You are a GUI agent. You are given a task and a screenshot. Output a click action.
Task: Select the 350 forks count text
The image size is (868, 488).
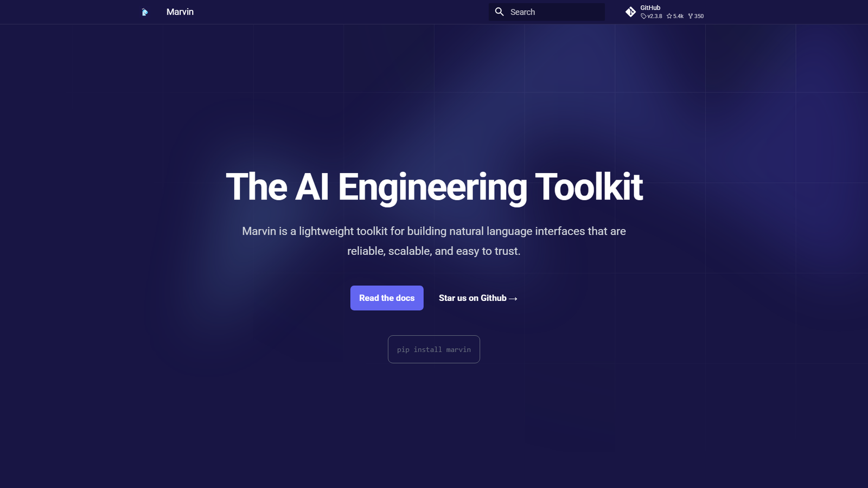[699, 16]
